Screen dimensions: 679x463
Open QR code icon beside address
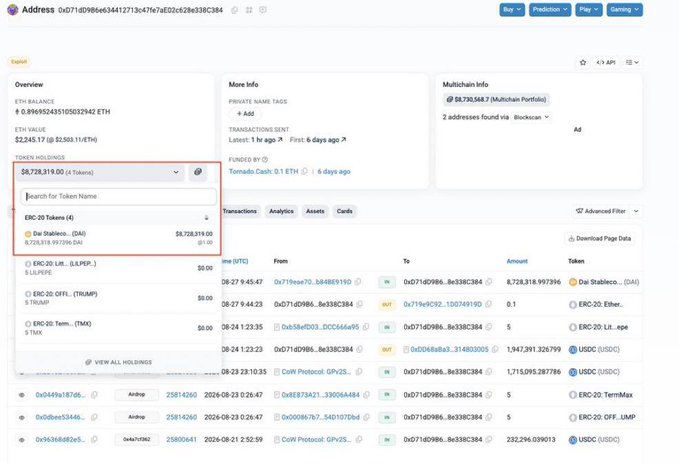249,10
